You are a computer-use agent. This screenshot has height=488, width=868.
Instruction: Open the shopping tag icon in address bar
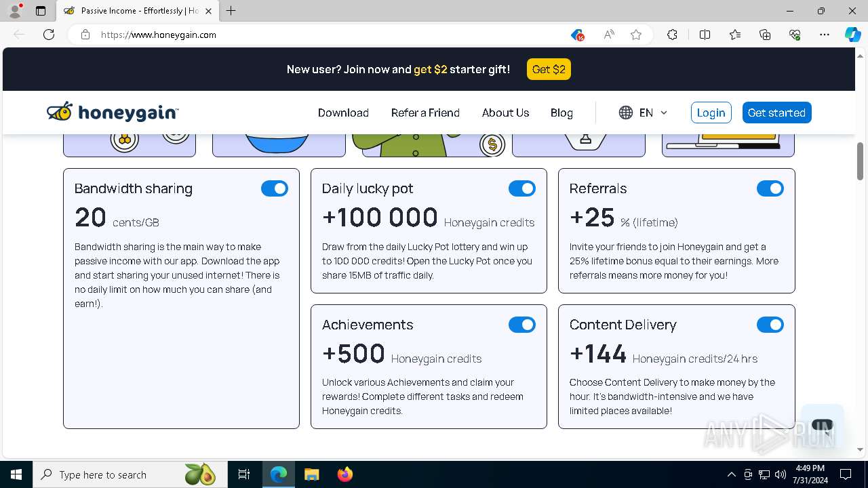(577, 35)
